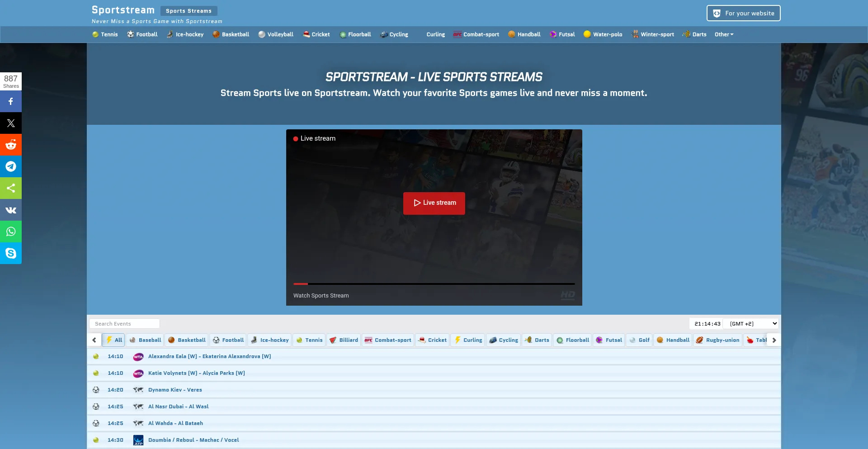
Task: Open Darts in top navigation bar
Action: (695, 34)
